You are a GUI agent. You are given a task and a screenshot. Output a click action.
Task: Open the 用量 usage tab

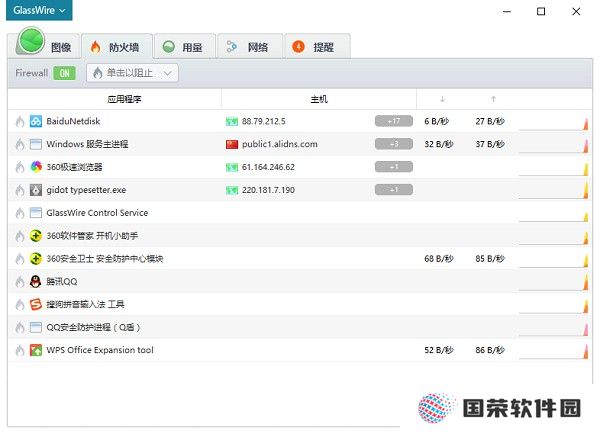click(x=185, y=47)
